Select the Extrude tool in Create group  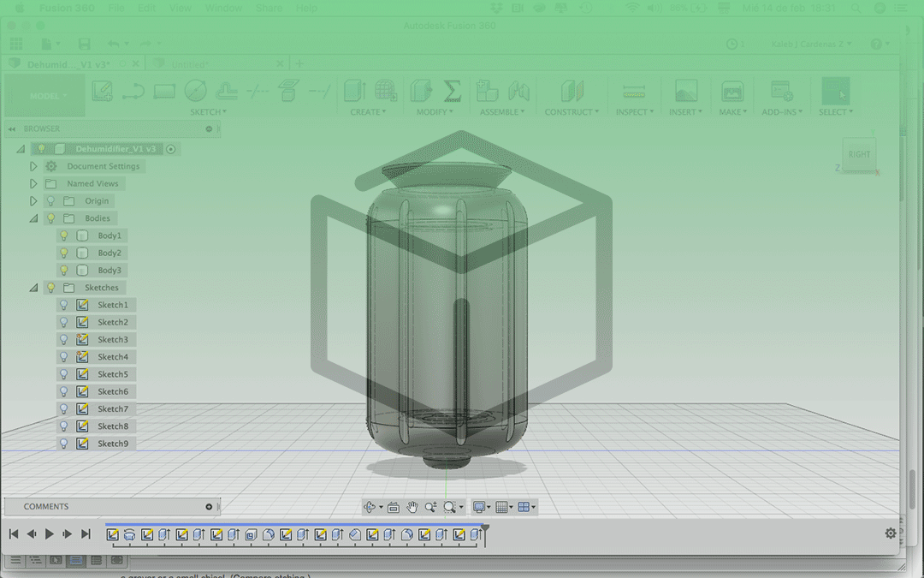pos(352,91)
